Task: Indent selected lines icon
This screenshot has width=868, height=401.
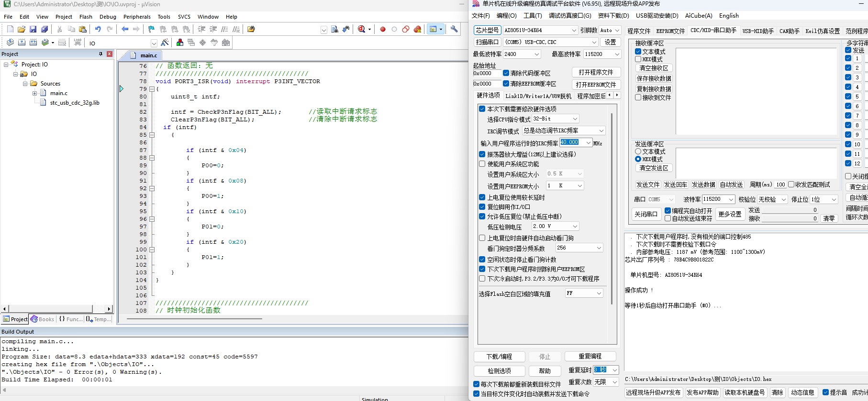Action: point(201,30)
